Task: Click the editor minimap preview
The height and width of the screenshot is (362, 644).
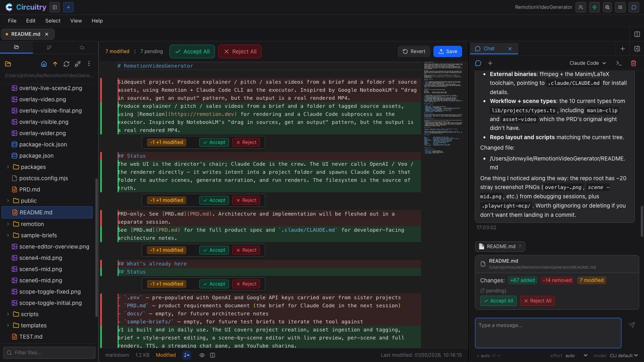Action: [444, 109]
